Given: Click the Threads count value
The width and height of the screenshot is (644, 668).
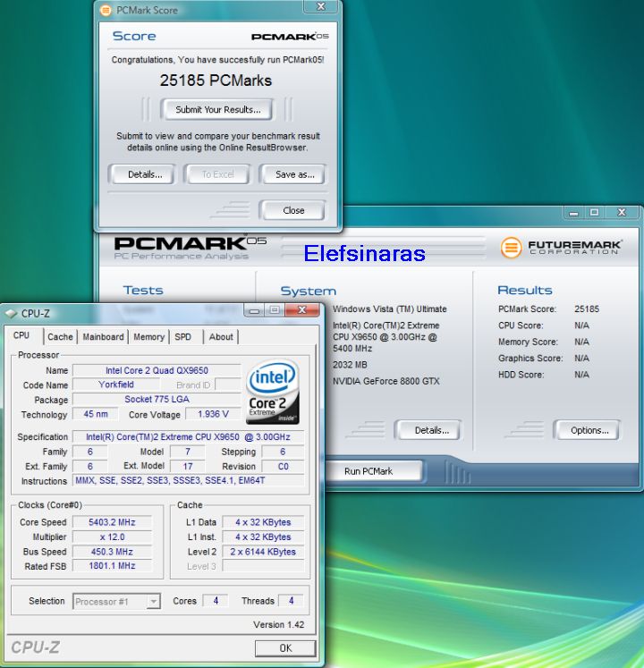Looking at the screenshot, I should (291, 600).
